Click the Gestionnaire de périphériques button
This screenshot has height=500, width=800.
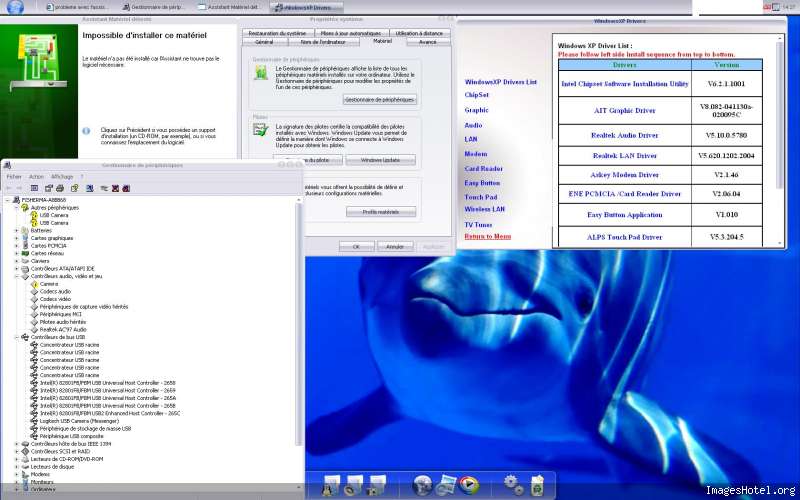click(380, 99)
